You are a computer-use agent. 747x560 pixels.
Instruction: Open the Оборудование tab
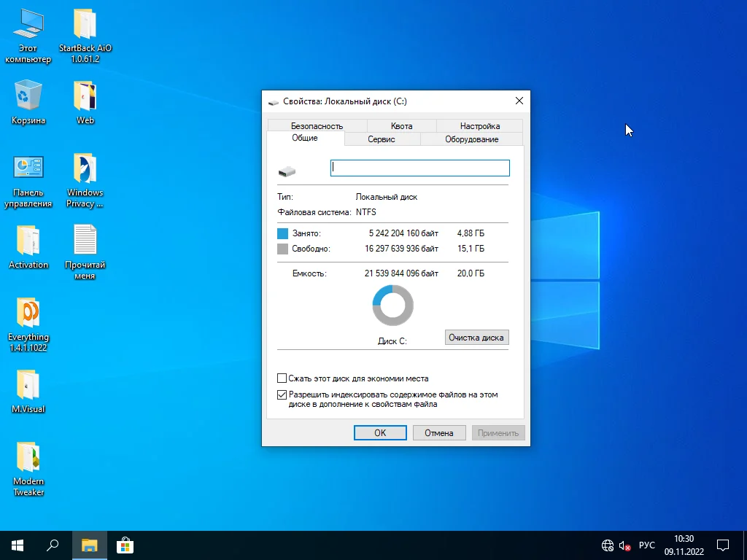471,139
